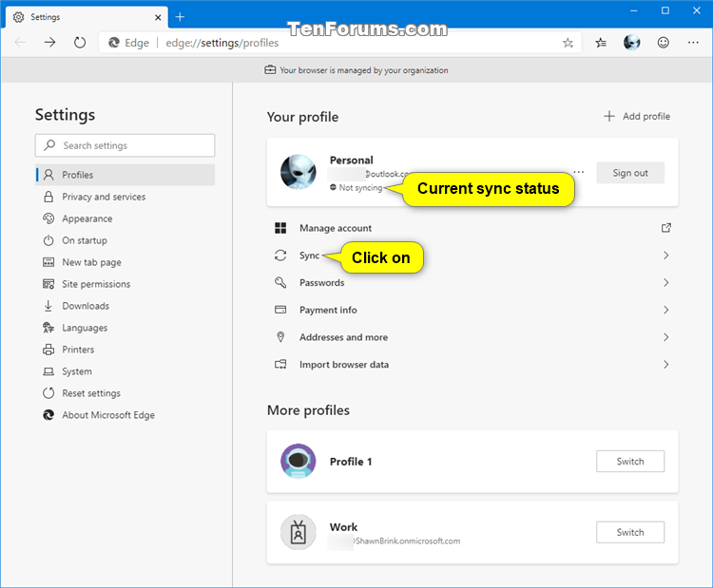Image resolution: width=713 pixels, height=588 pixels.
Task: Click the Import browser data icon
Action: point(280,364)
